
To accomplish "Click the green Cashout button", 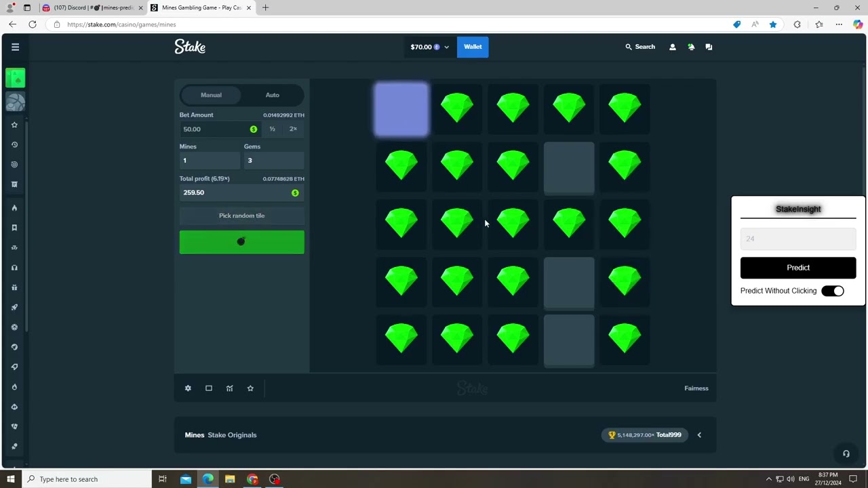I will (x=242, y=242).
